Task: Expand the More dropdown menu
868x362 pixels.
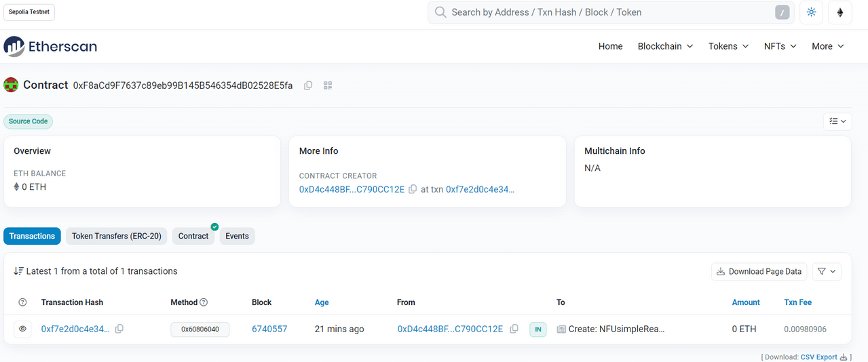Action: click(827, 46)
